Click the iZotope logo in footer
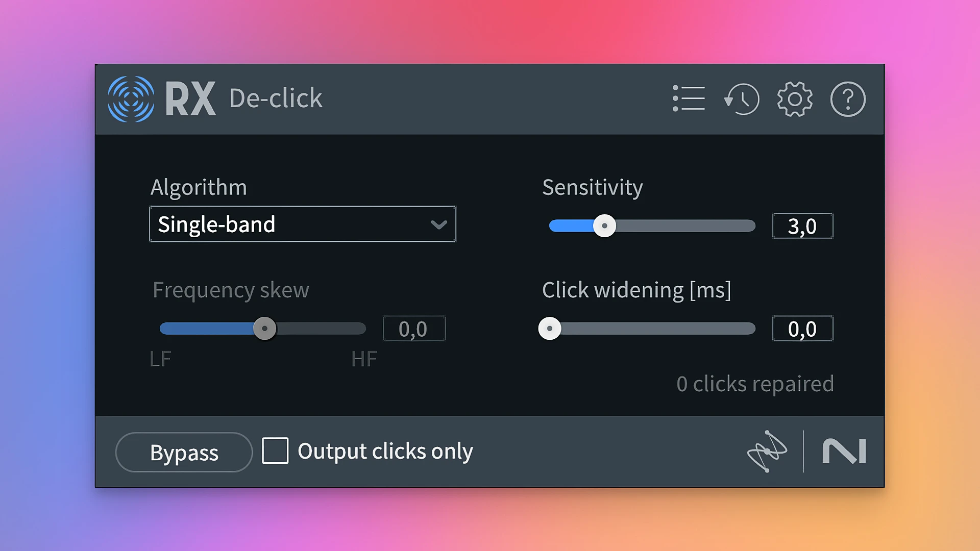This screenshot has height=551, width=980. tap(767, 452)
